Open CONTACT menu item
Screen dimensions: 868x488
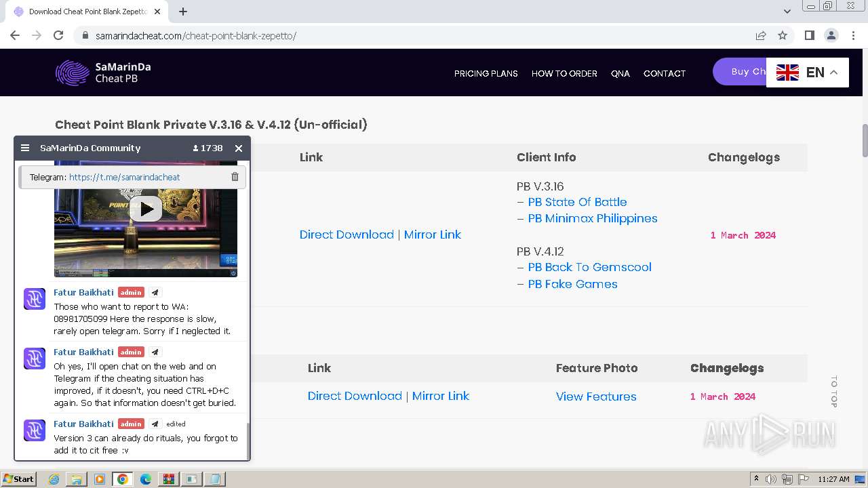(x=664, y=73)
